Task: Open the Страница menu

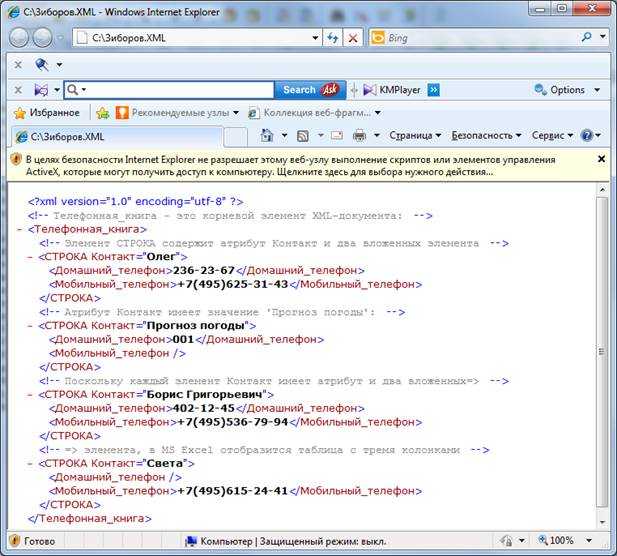Action: pyautogui.click(x=415, y=136)
